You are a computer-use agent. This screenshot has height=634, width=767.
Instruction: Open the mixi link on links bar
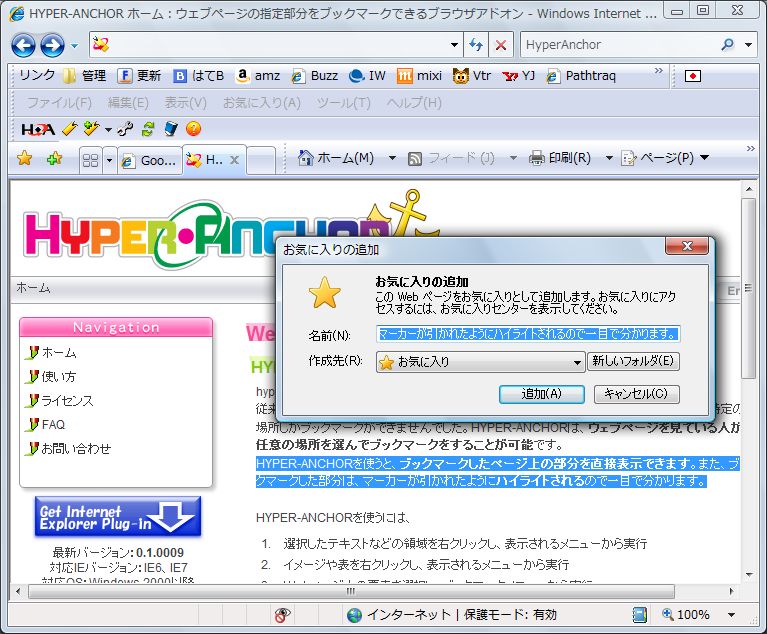pyautogui.click(x=419, y=75)
